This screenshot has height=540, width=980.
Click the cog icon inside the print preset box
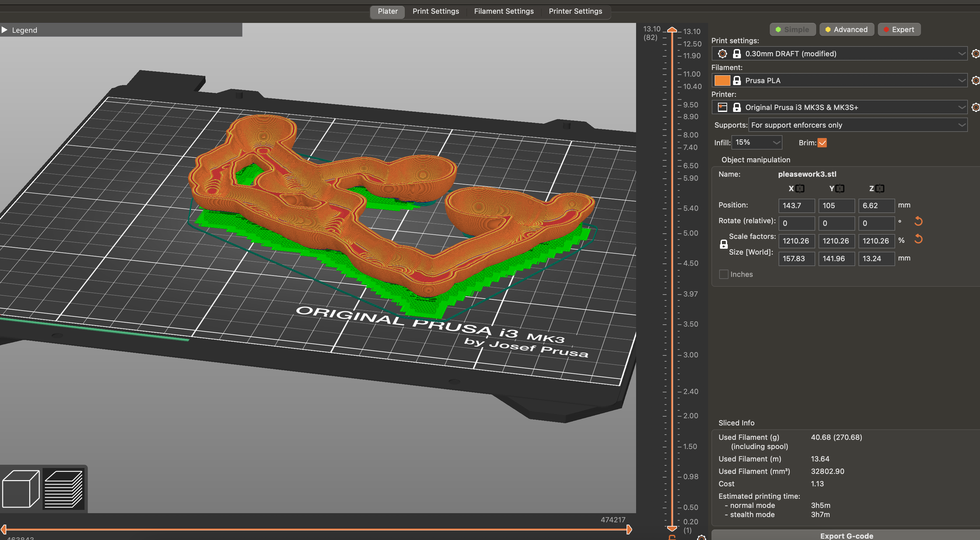coord(722,54)
